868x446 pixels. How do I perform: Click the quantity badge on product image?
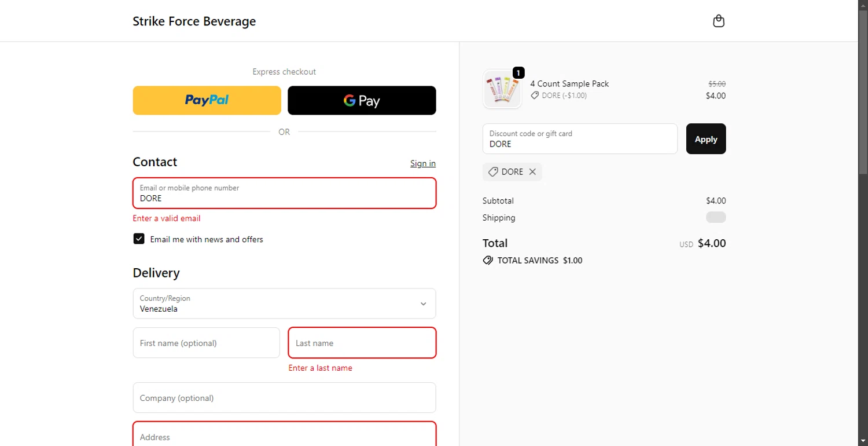(518, 73)
